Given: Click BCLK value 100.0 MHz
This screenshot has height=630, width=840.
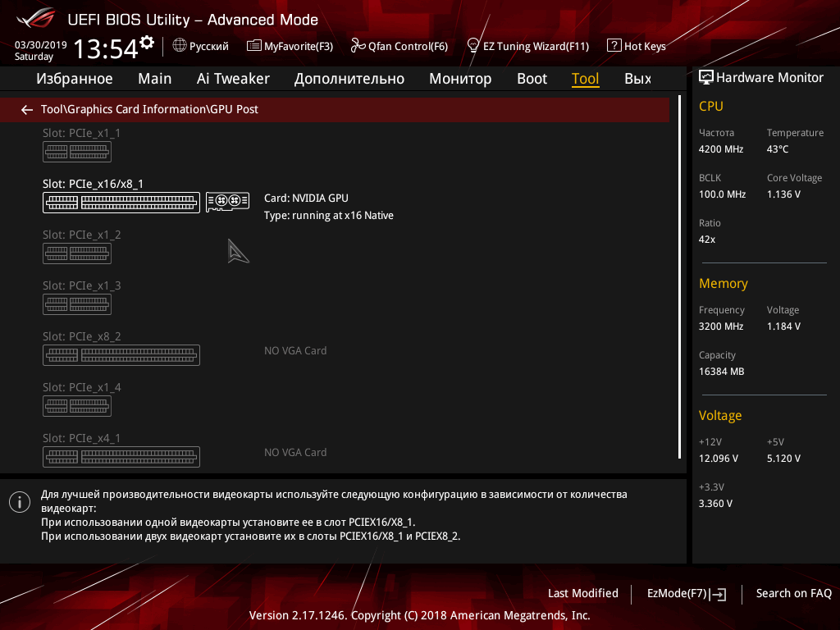Looking at the screenshot, I should [722, 194].
